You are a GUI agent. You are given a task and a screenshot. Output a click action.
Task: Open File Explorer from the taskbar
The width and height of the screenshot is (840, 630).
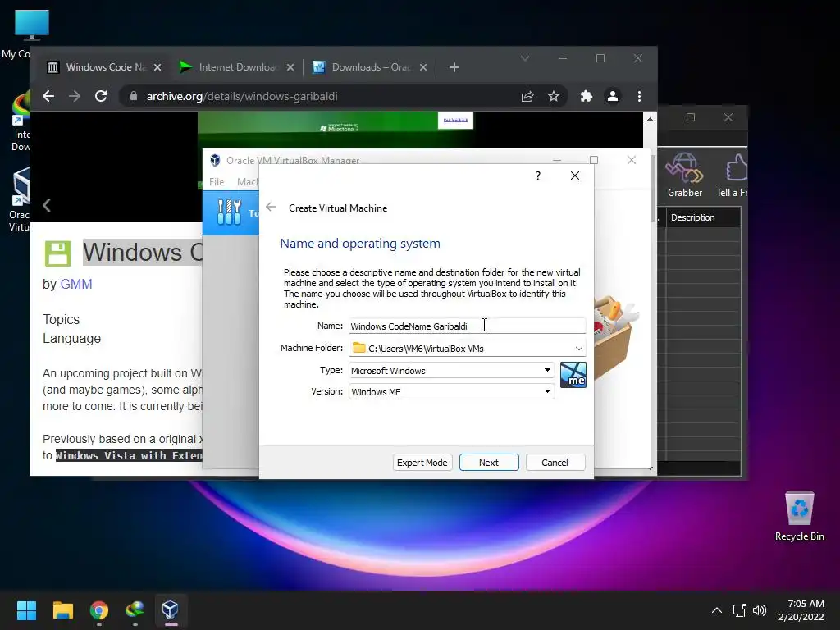click(x=62, y=610)
